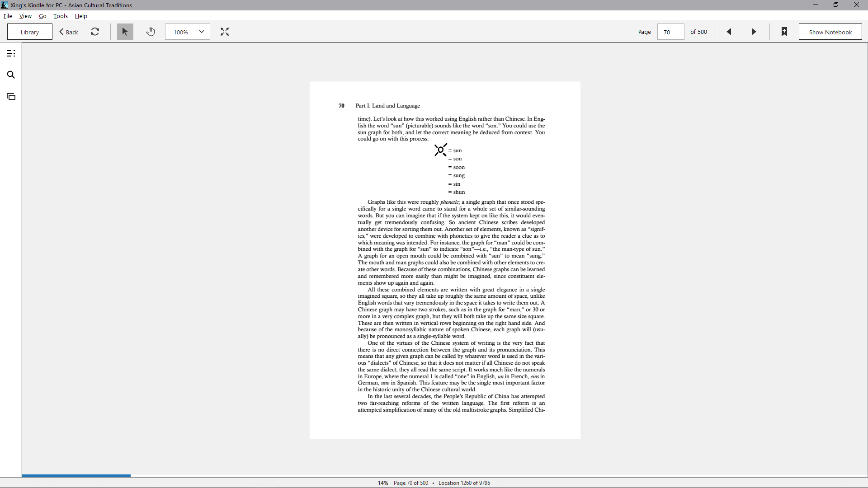
Task: Enter full screen mode
Action: [225, 32]
